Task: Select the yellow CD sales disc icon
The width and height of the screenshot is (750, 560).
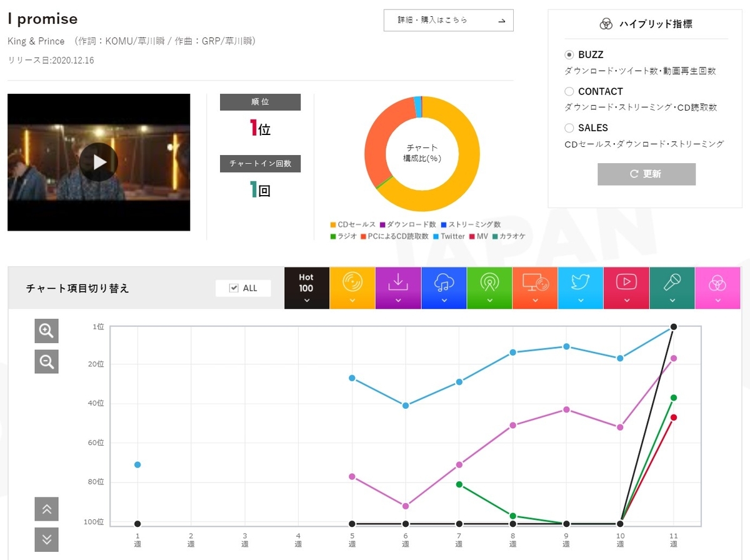Action: 352,287
